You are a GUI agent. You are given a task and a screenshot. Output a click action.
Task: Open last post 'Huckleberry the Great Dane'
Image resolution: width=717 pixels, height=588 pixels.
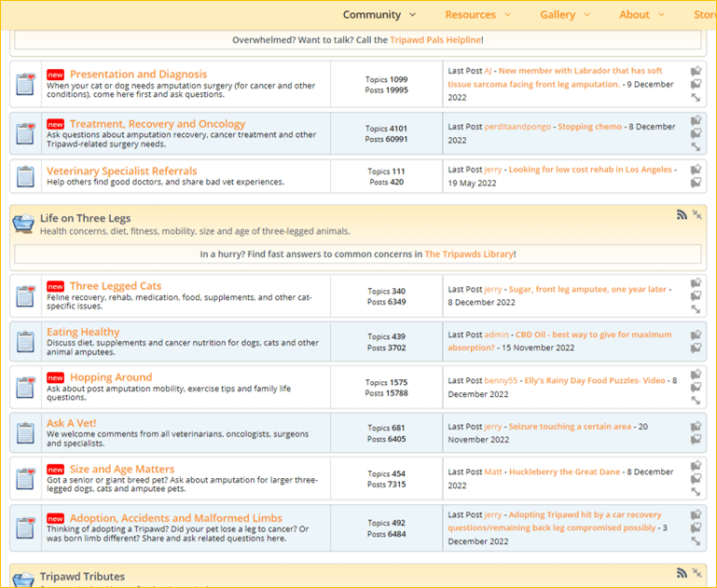point(564,472)
